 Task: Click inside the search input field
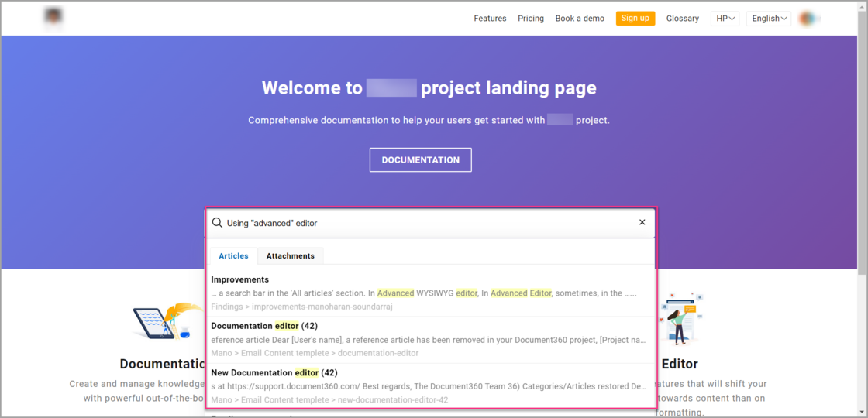426,223
